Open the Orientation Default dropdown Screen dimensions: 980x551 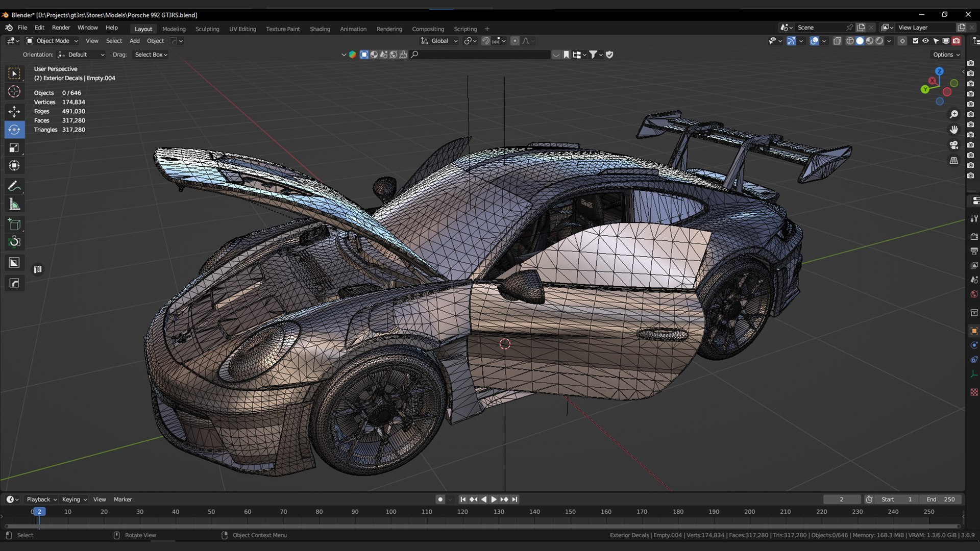81,55
